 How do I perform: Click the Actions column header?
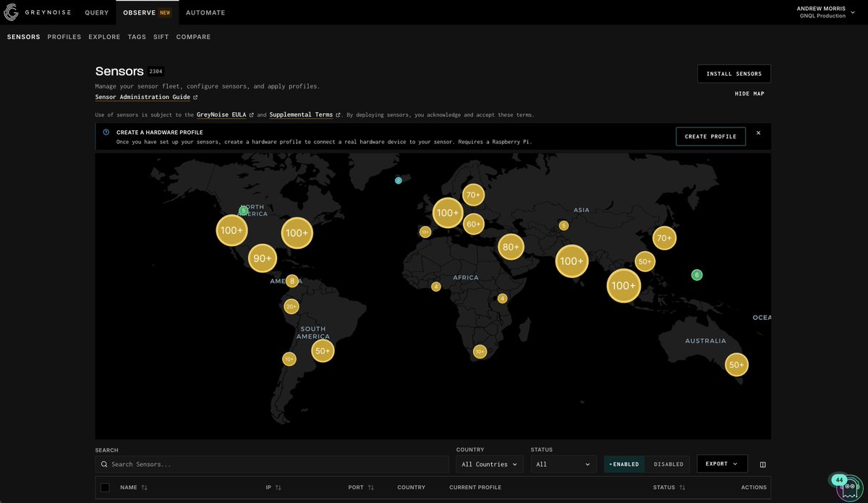click(754, 488)
